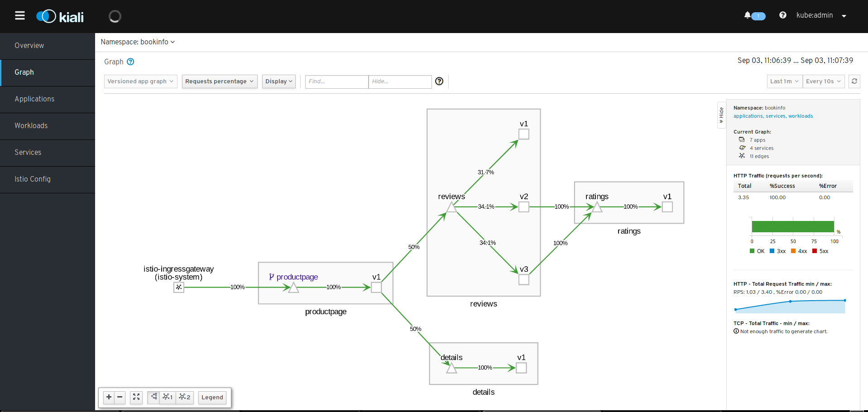Go to Overview in sidebar
The height and width of the screenshot is (412, 868).
[x=48, y=46]
